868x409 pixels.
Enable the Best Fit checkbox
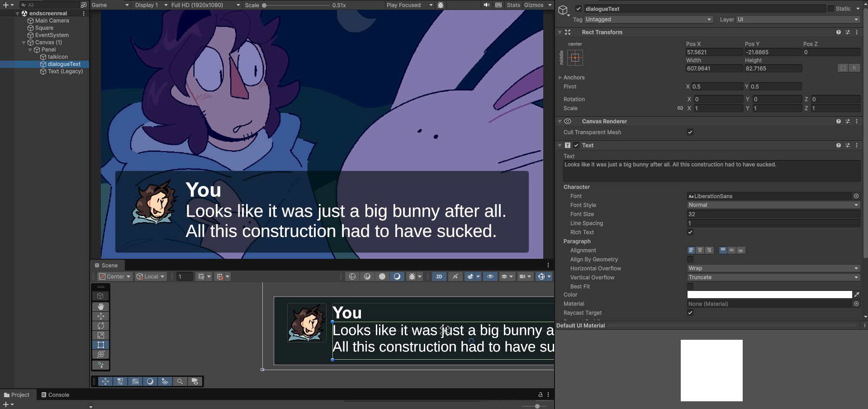pos(690,286)
